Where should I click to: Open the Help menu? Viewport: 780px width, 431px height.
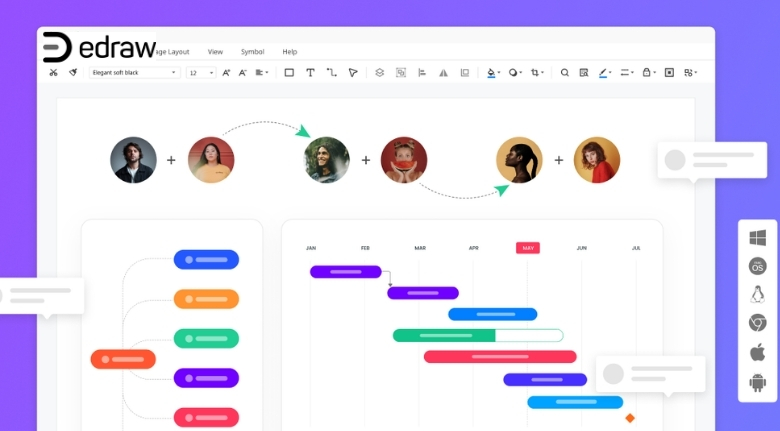pyautogui.click(x=290, y=52)
